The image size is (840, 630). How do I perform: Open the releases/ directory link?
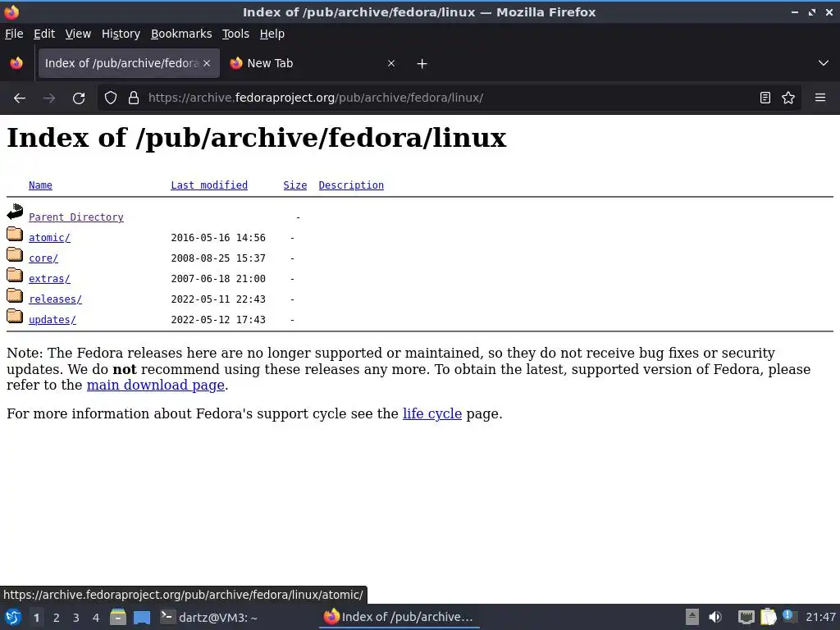(55, 299)
